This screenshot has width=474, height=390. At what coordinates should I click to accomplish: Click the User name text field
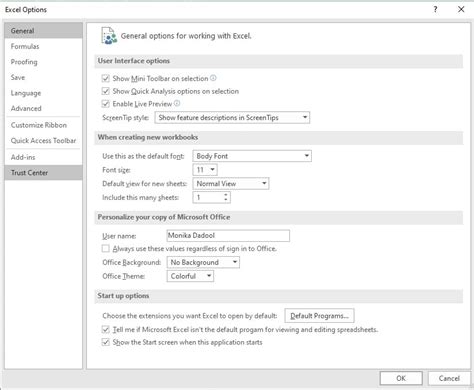click(228, 235)
